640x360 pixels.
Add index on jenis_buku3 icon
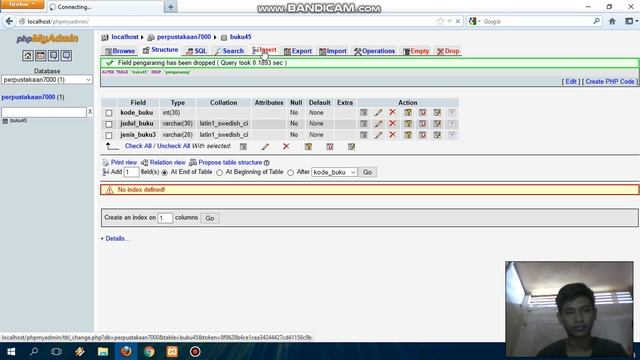point(437,135)
